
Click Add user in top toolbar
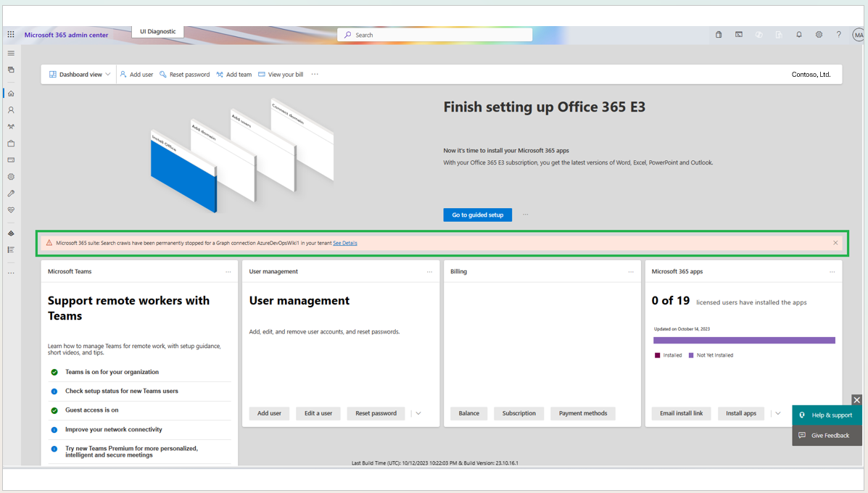[137, 74]
